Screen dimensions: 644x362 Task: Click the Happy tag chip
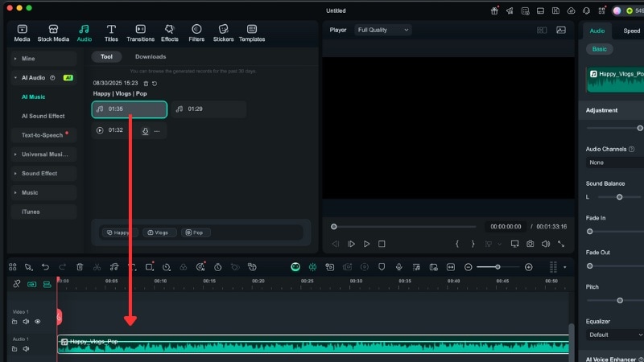click(120, 232)
